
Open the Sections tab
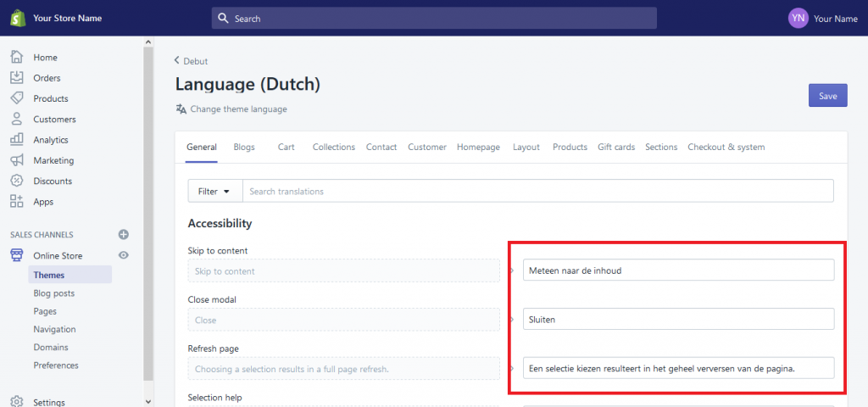click(661, 148)
